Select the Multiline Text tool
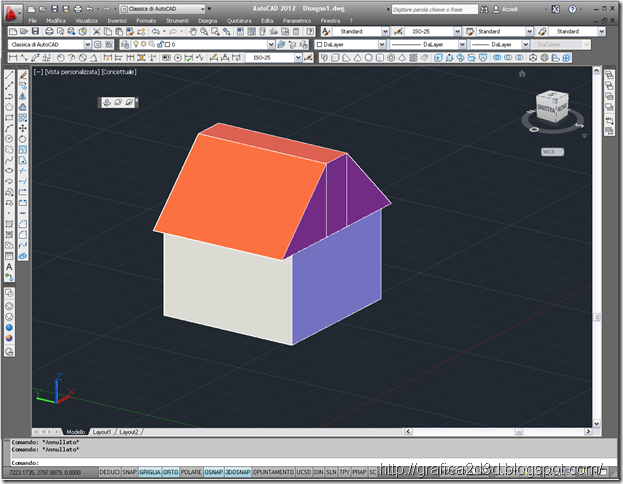 pyautogui.click(x=9, y=267)
